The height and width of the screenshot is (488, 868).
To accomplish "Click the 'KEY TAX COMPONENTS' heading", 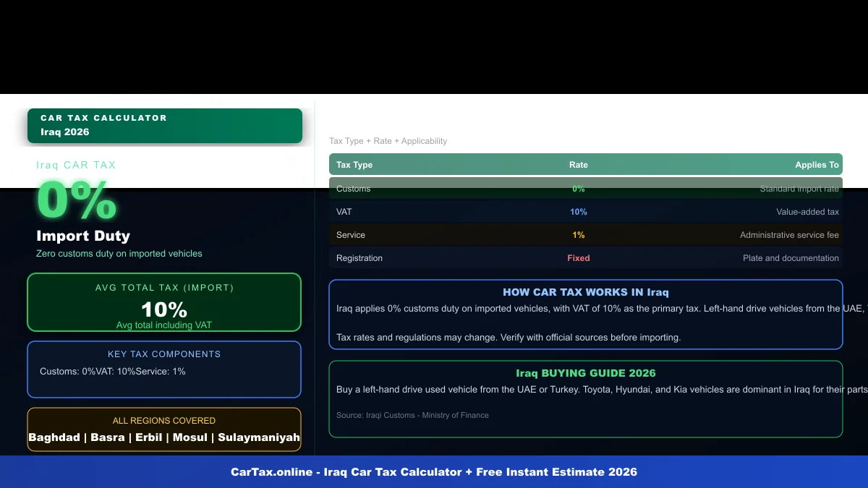I will coord(164,354).
